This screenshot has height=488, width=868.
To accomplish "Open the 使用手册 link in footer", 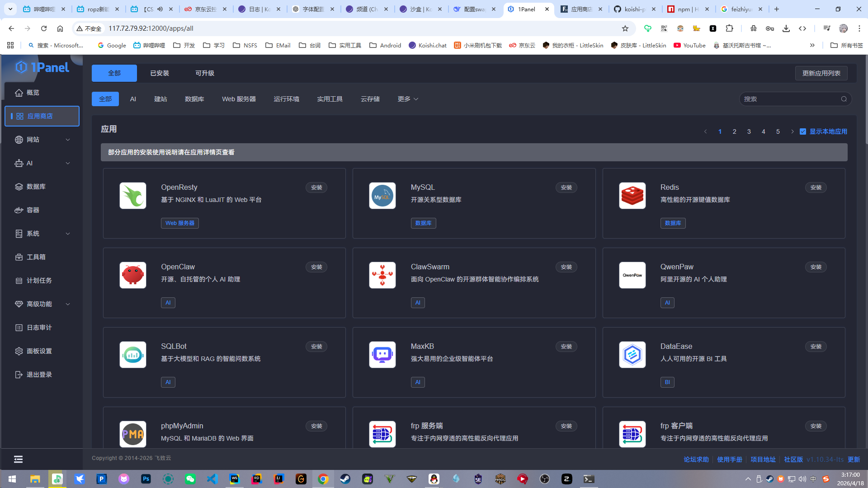I will coord(729,459).
